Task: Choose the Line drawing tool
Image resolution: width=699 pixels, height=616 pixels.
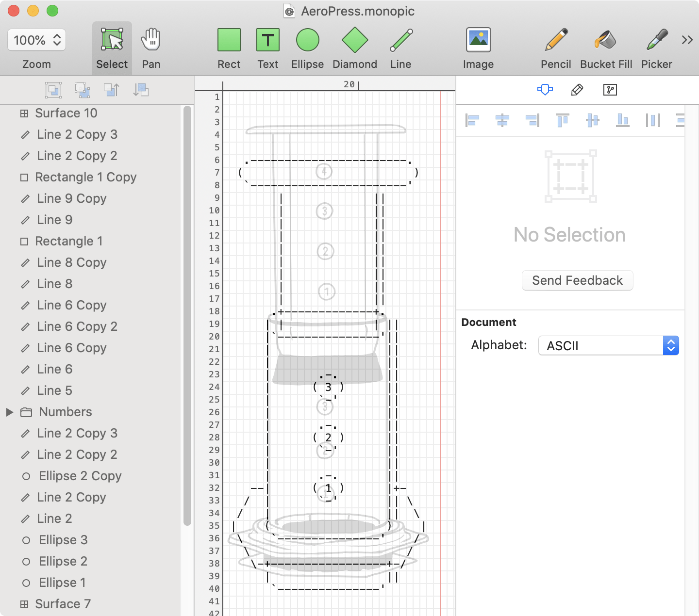Action: pos(400,48)
